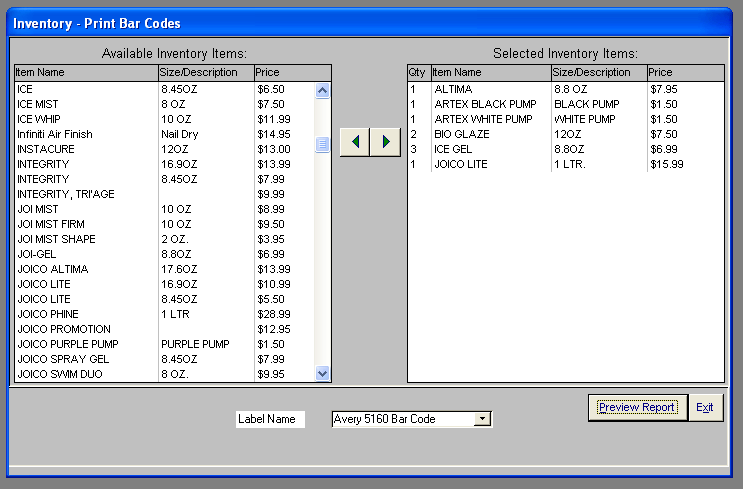
Task: Click $7.95 price of ALTIMA
Action: [664, 89]
